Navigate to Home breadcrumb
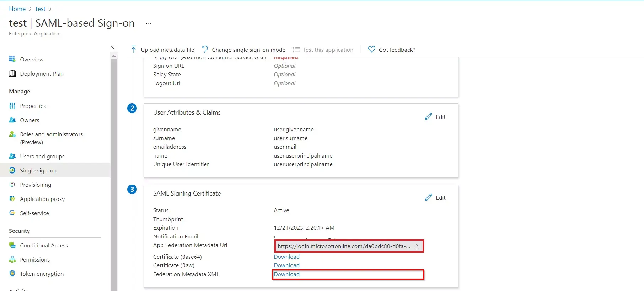644x291 pixels. 17,9
